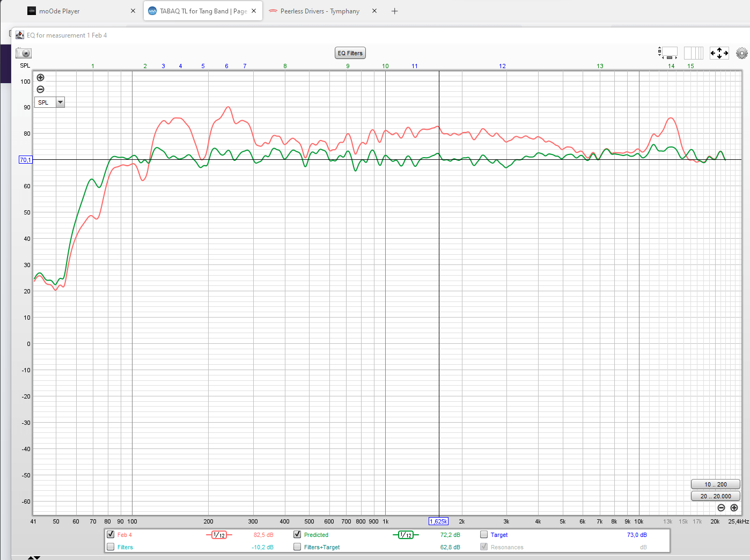Click the -10,2 dB Filters value

pyautogui.click(x=263, y=547)
